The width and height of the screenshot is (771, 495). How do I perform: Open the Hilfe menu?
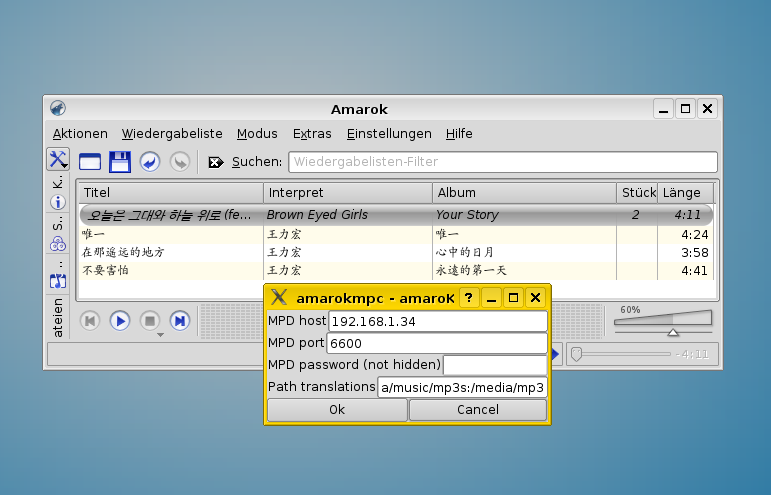click(459, 134)
